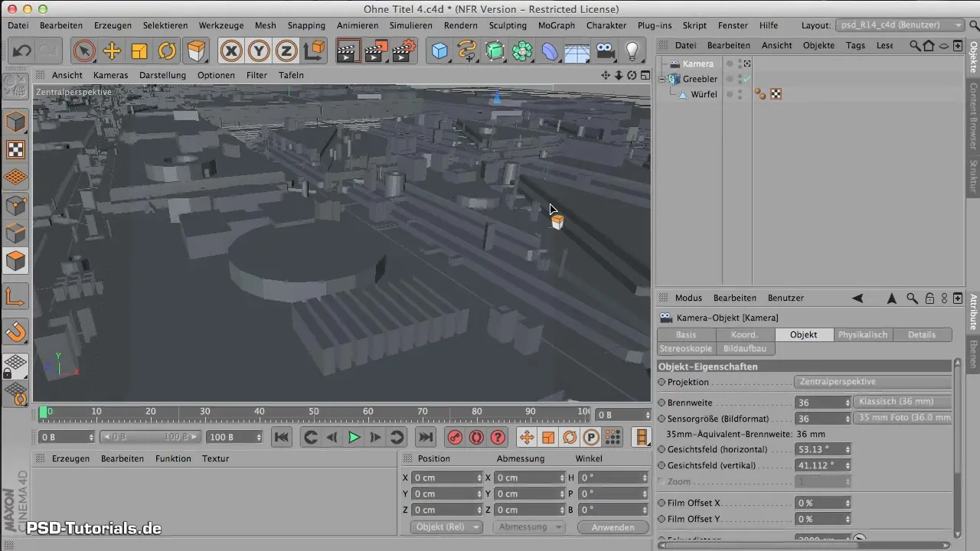This screenshot has height=551, width=980.
Task: Jump to animation start
Action: [282, 438]
